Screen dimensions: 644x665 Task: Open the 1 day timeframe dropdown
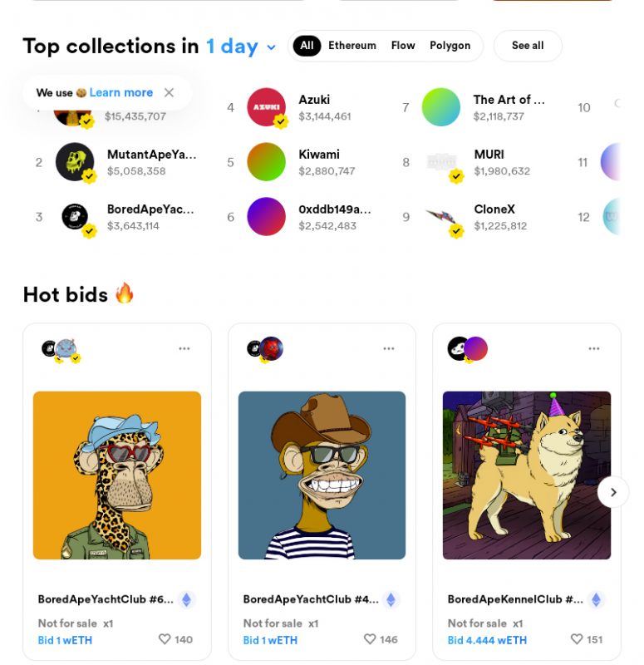241,47
